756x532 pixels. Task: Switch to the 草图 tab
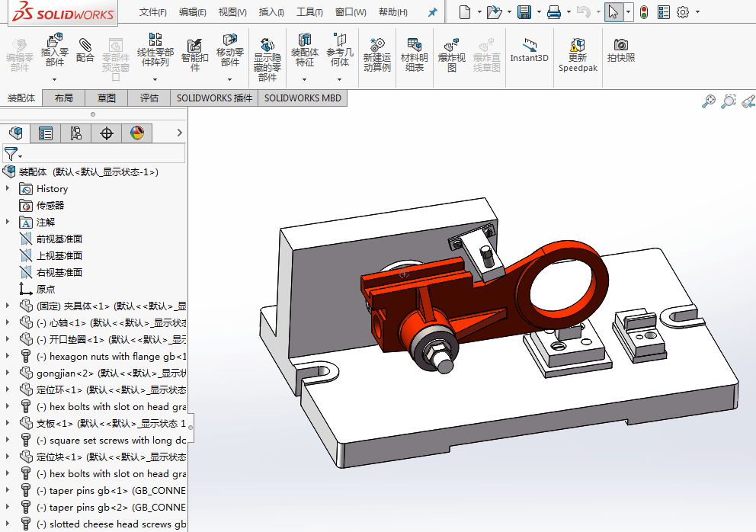click(x=107, y=98)
